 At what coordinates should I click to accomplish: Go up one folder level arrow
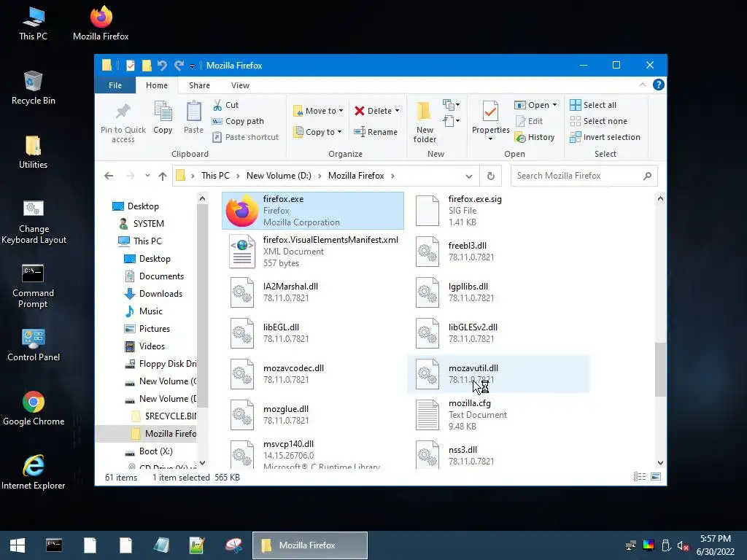(x=163, y=176)
